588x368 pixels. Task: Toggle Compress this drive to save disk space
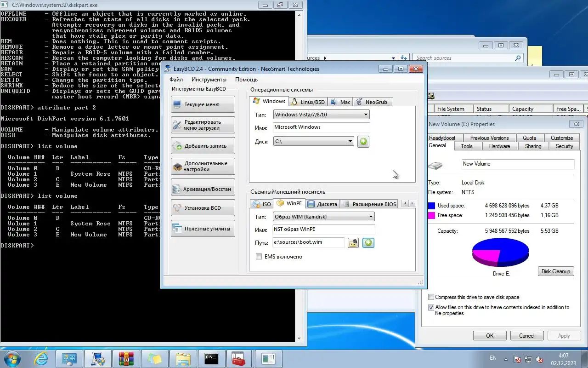(431, 297)
